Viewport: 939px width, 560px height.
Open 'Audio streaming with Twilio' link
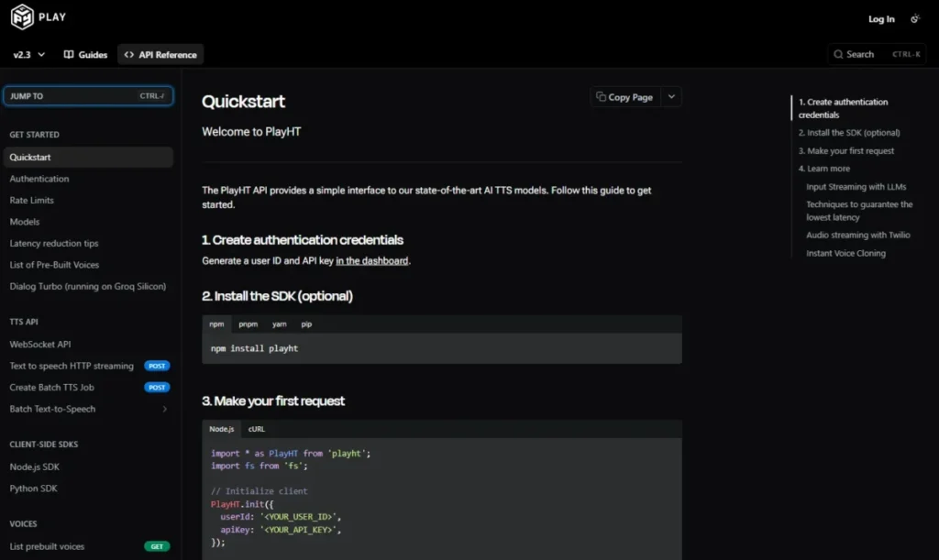pyautogui.click(x=858, y=236)
